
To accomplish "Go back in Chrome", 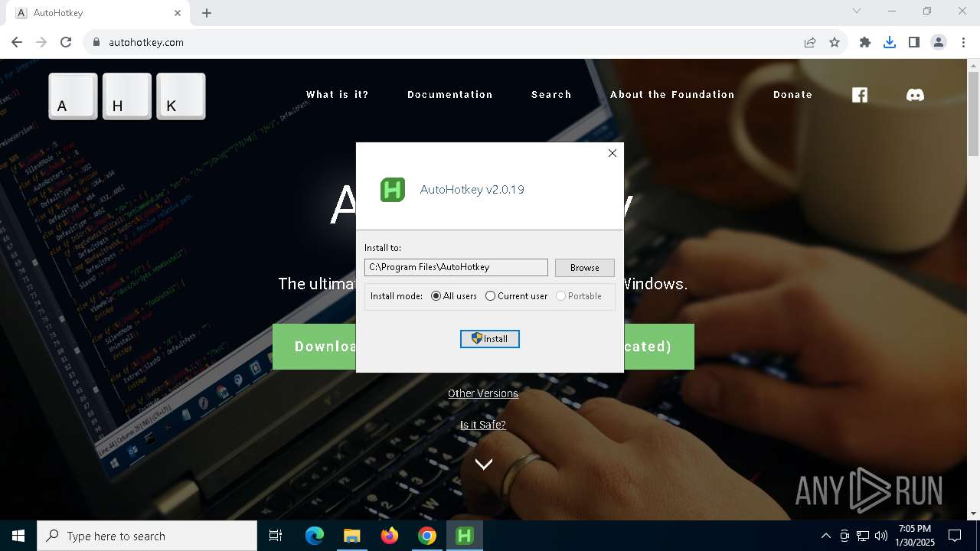I will (17, 42).
